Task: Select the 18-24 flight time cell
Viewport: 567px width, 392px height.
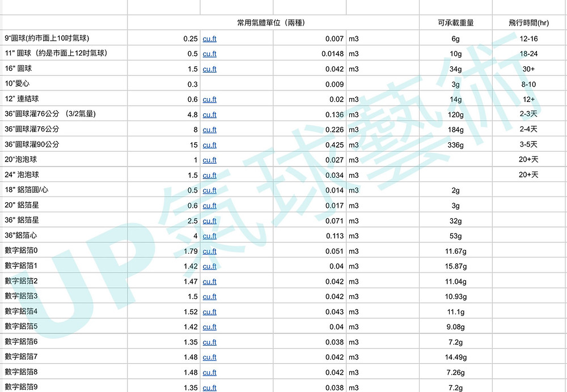Action: 530,53
